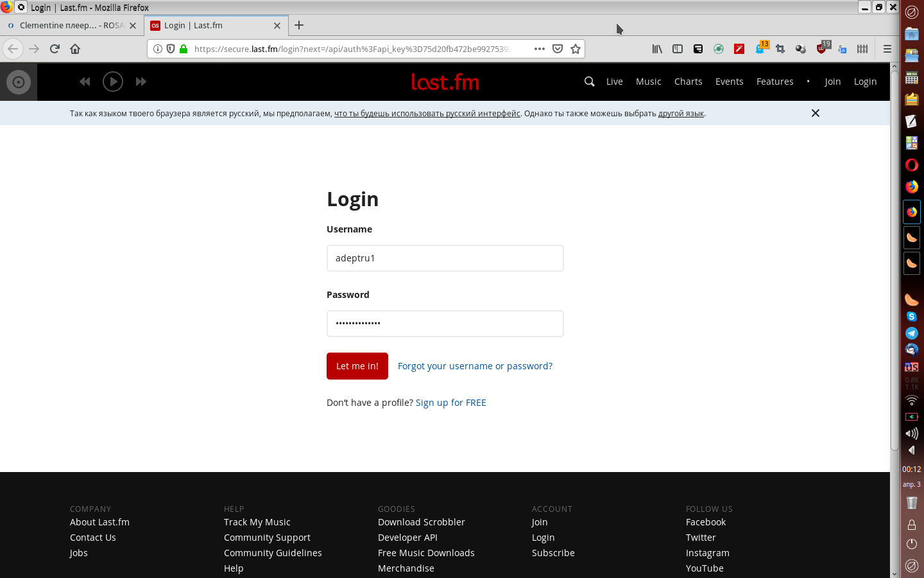The image size is (924, 578).
Task: Dismiss the Russian language notice
Action: 816,113
